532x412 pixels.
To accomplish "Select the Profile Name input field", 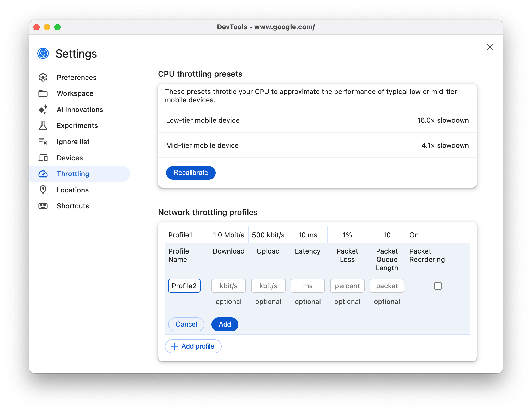I will pyautogui.click(x=184, y=285).
